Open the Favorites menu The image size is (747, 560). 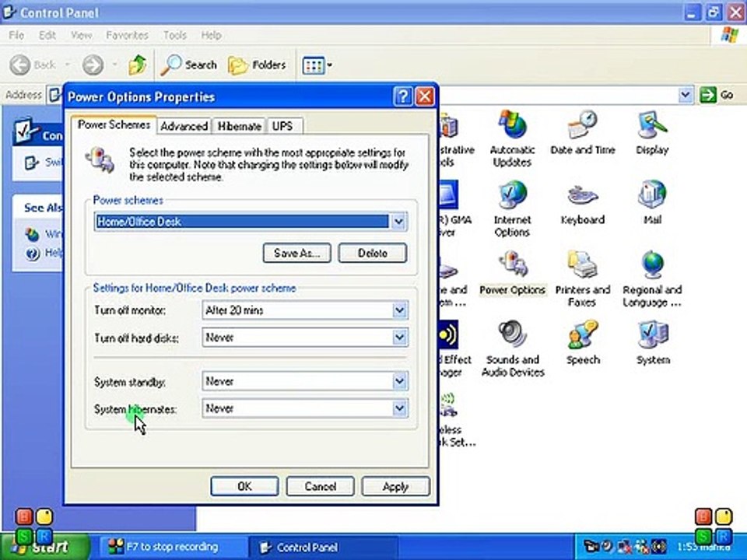(x=127, y=35)
